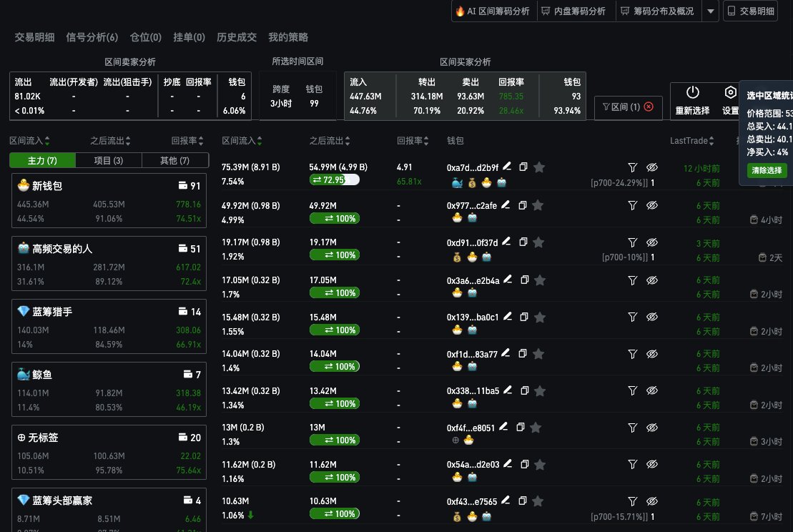Copy address of wallet 0x977...c2afe
This screenshot has width=793, height=532.
pyautogui.click(x=523, y=205)
